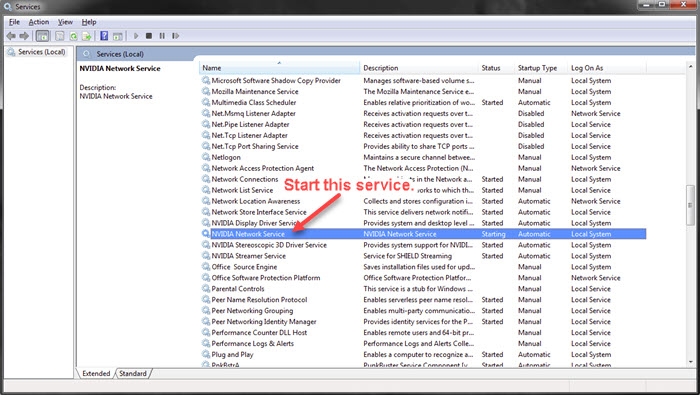Click the gear icon beside Performance Logs & Alerts
Image resolution: width=700 pixels, height=395 pixels.
click(x=206, y=344)
